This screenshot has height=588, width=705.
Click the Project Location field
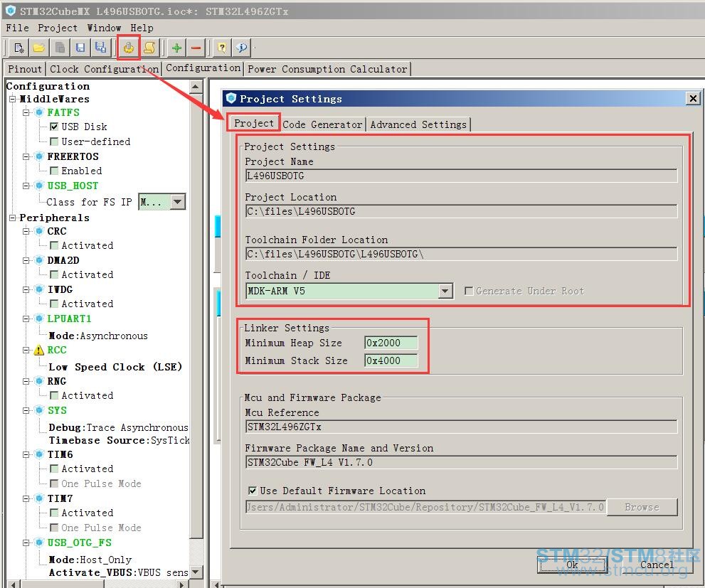[461, 211]
